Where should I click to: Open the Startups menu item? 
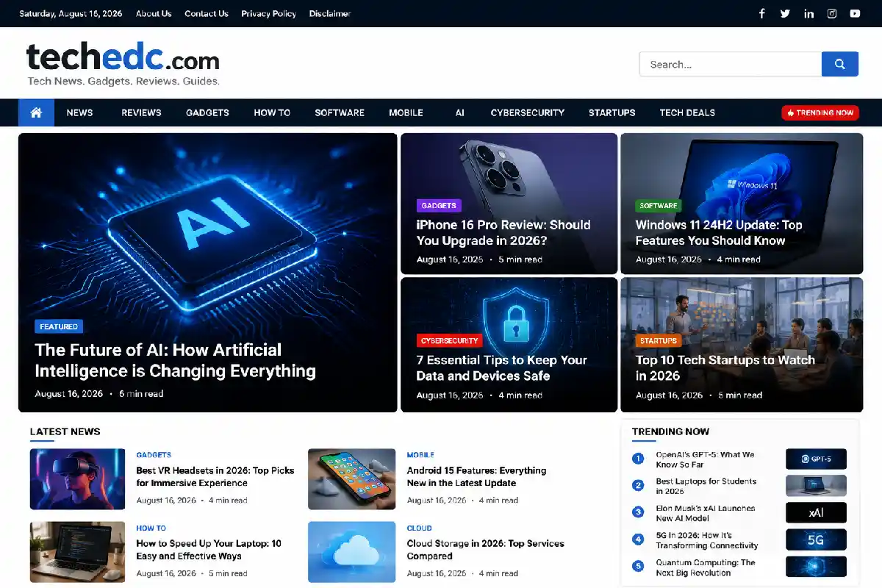click(612, 112)
